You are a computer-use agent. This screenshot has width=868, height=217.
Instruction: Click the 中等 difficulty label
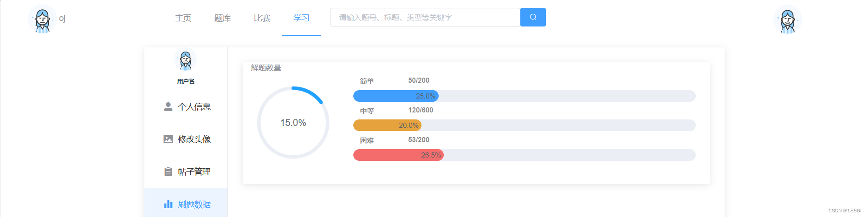[367, 111]
